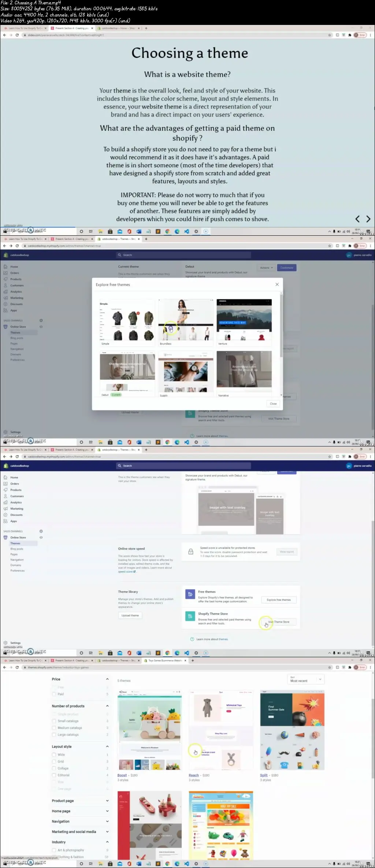Select the Simple theme thumbnail in the dialog

pos(127,320)
